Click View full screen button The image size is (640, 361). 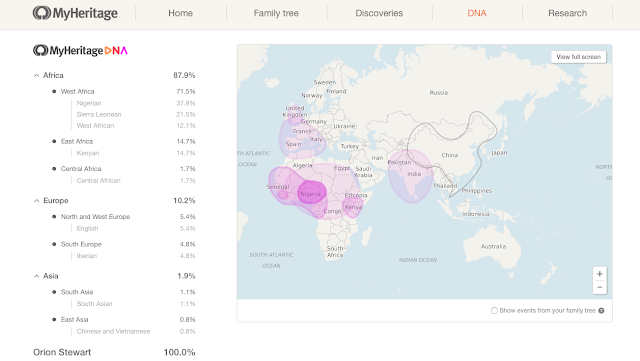pyautogui.click(x=578, y=57)
